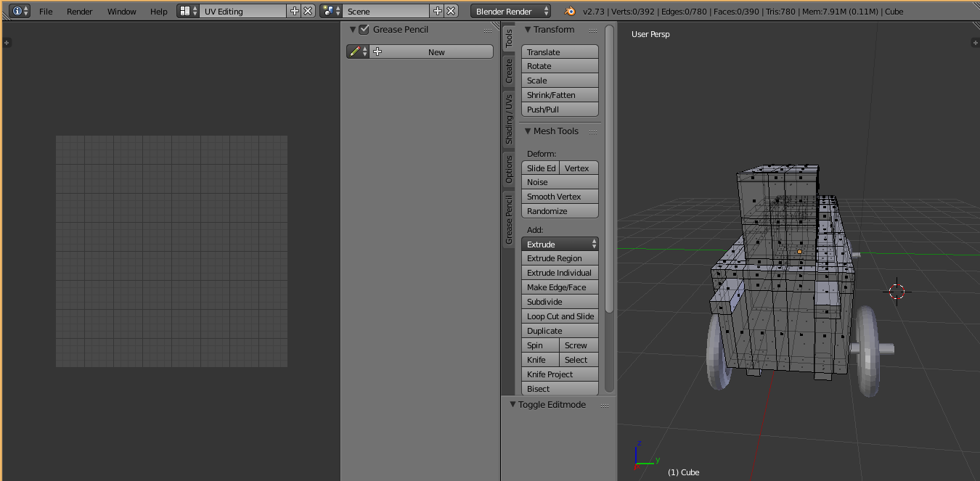Click the plus icon to add a new screen layout
Viewport: 980px width, 481px height.
click(x=295, y=11)
